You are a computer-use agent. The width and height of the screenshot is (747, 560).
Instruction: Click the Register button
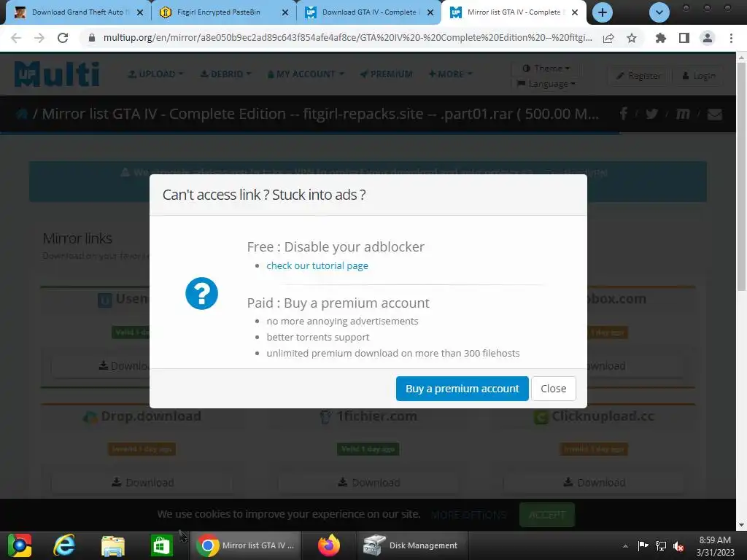639,76
